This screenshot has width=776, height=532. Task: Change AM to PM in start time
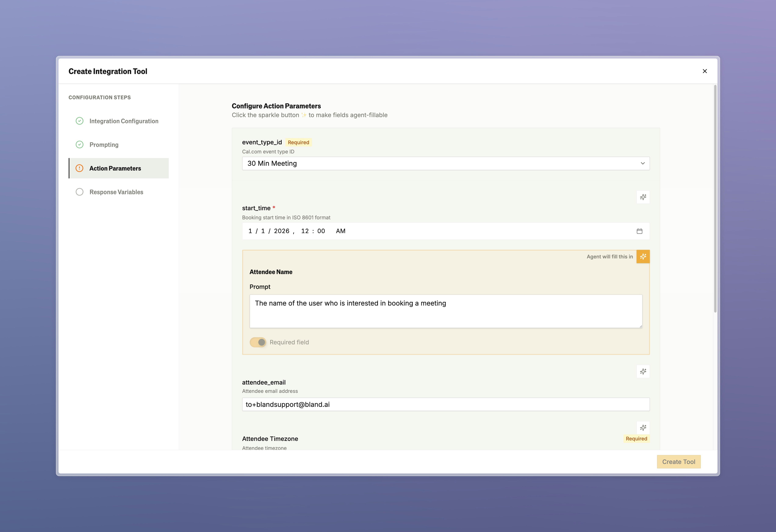coord(341,231)
